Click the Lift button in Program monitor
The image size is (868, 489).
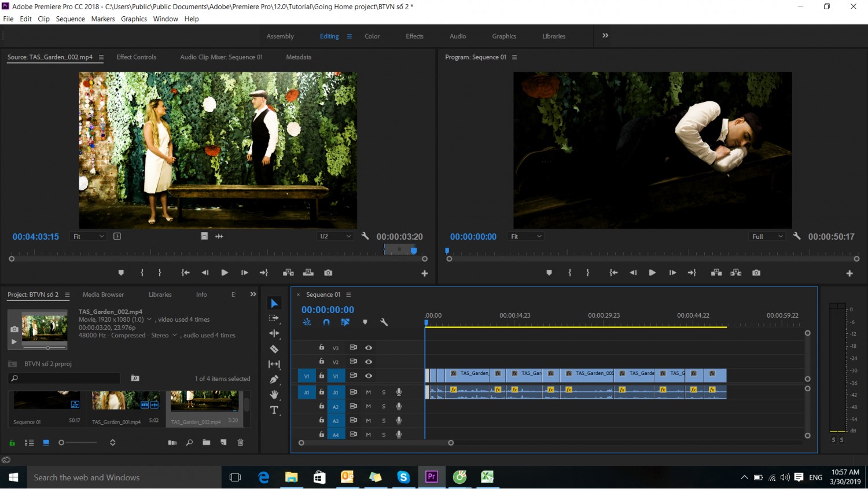(x=716, y=273)
